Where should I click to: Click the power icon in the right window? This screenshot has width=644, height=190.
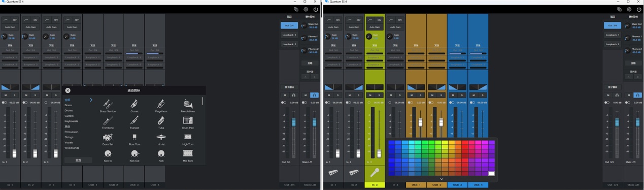(x=638, y=9)
